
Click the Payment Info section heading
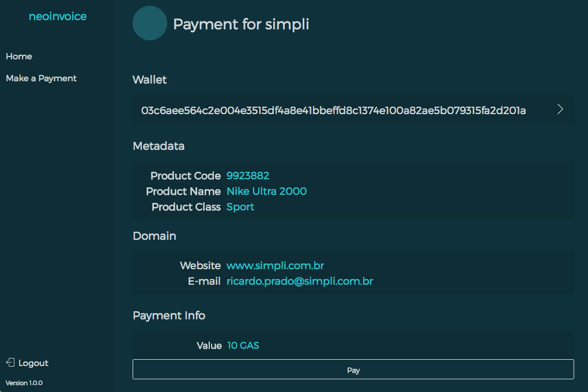coord(169,315)
